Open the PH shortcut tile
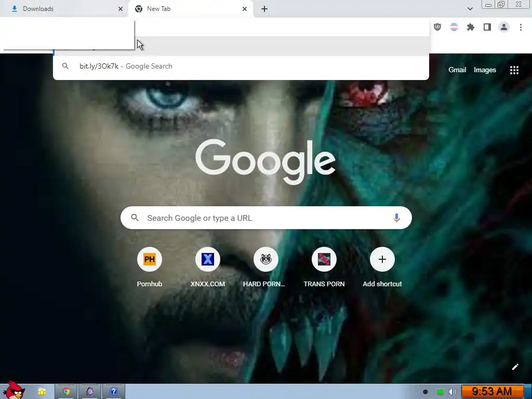The image size is (532, 399). (149, 259)
